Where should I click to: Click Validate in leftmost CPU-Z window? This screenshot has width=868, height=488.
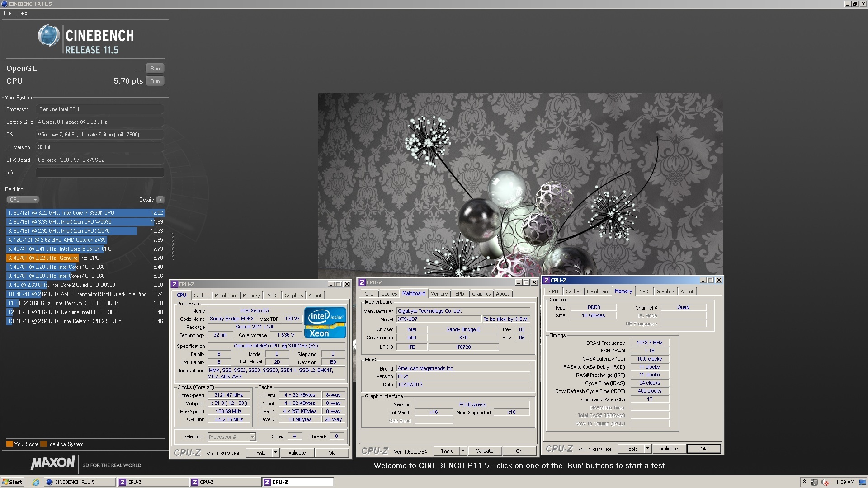click(x=297, y=453)
